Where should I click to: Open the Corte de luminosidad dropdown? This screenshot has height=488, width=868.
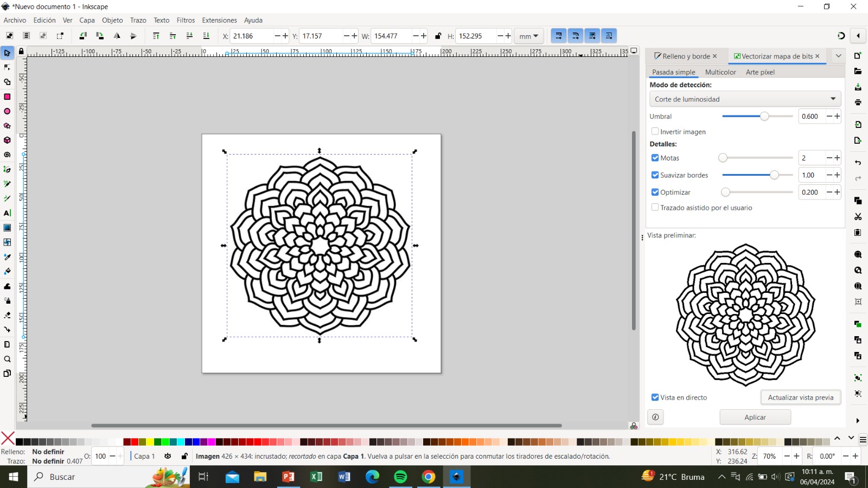pyautogui.click(x=745, y=99)
